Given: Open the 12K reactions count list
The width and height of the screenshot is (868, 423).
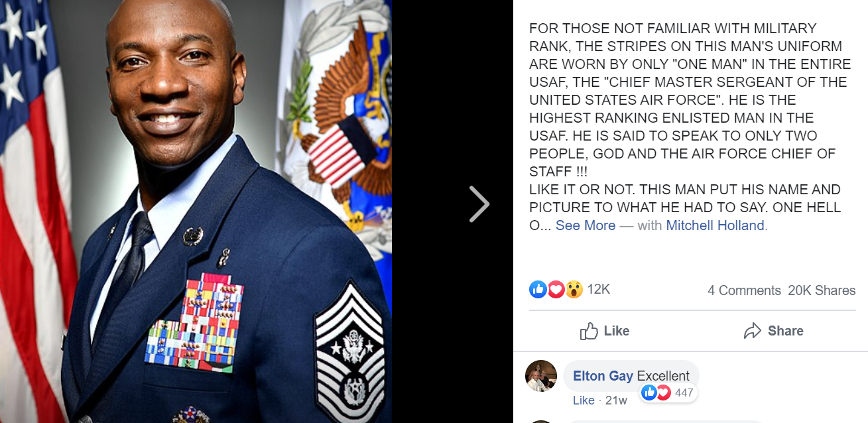Looking at the screenshot, I should (x=598, y=289).
